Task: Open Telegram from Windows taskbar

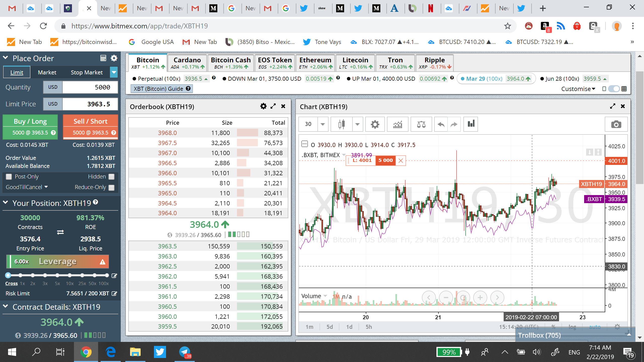Action: click(x=185, y=352)
